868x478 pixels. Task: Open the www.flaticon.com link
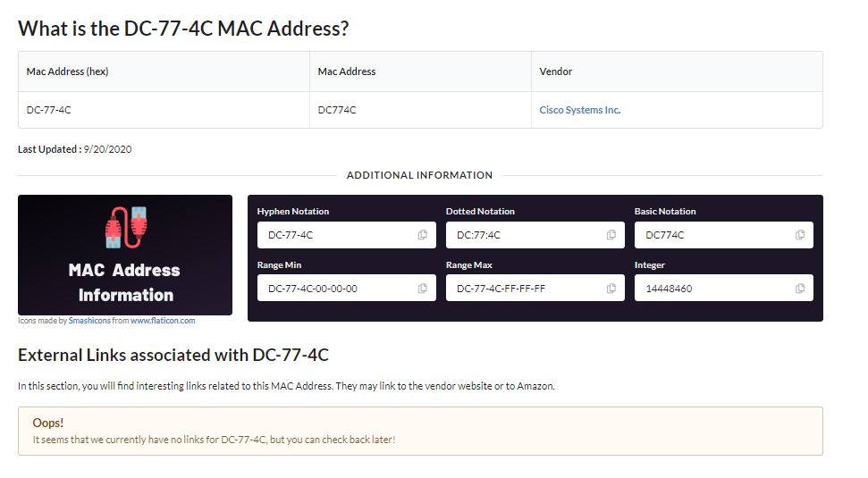pyautogui.click(x=163, y=320)
